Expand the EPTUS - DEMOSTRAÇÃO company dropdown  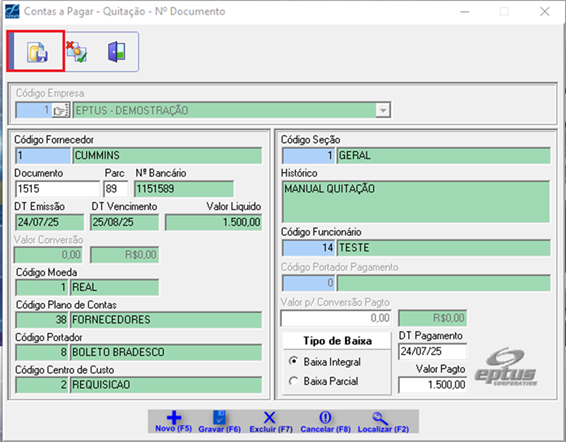(x=383, y=110)
